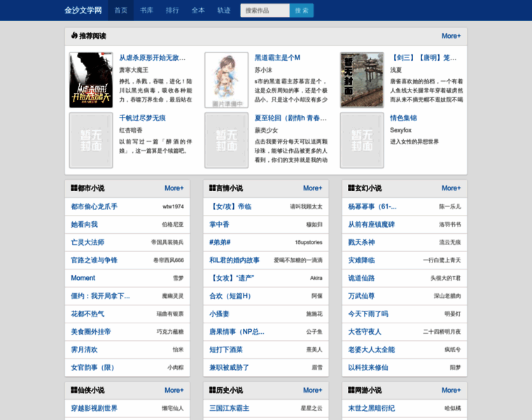The image size is (532, 420).
Task: Open 【女/攻】帝临 novel
Action: tap(230, 206)
